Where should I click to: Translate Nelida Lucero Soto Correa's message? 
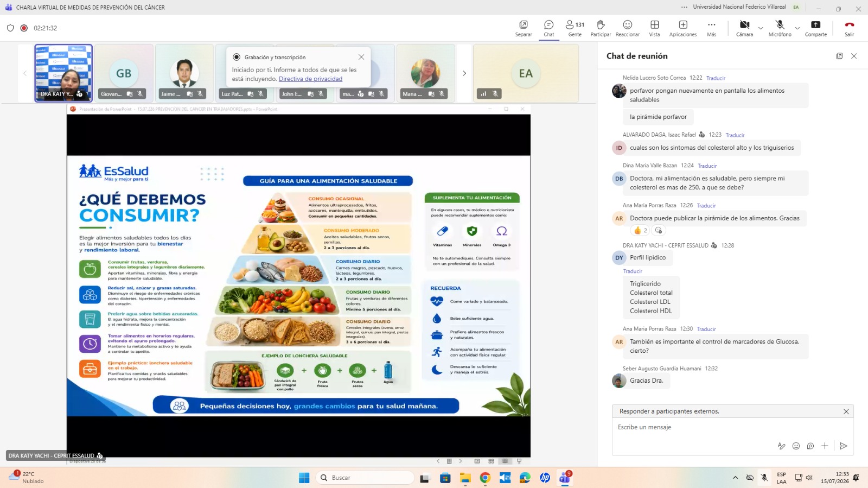pyautogui.click(x=716, y=78)
